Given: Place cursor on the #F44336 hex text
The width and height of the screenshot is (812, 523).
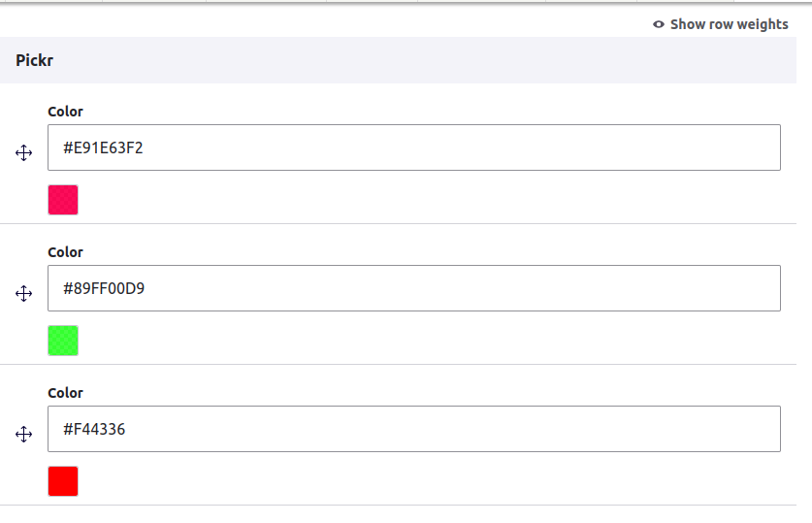Looking at the screenshot, I should pyautogui.click(x=94, y=429).
